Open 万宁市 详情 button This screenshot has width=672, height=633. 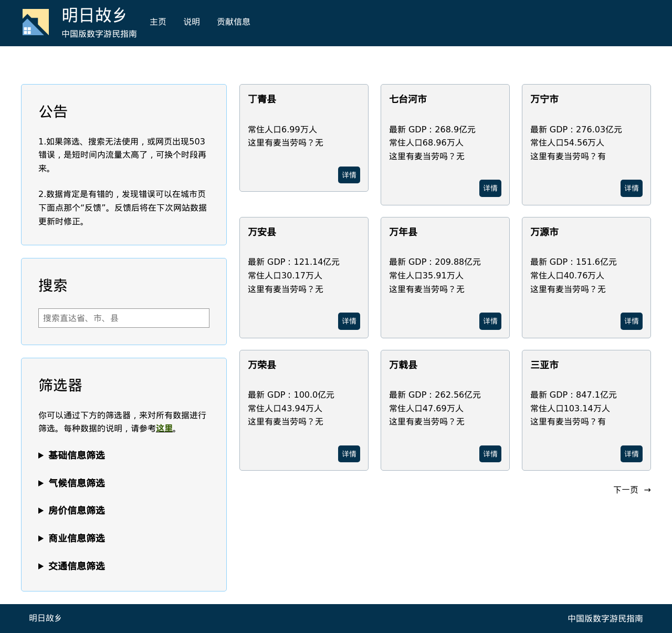click(632, 189)
